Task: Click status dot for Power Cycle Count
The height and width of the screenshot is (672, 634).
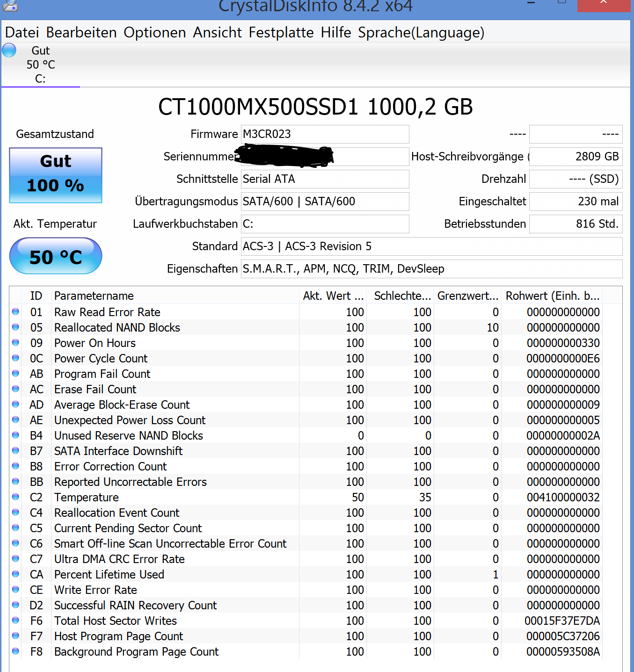Action: [15, 358]
